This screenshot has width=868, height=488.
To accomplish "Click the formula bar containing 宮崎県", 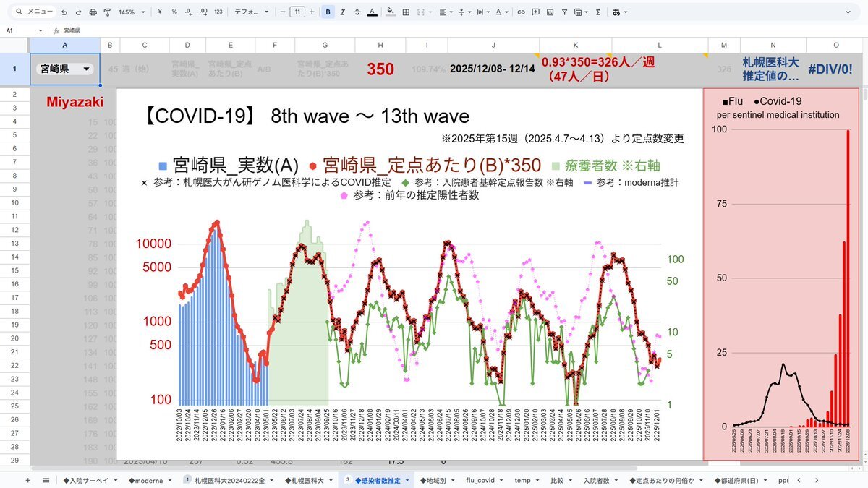I will 463,30.
